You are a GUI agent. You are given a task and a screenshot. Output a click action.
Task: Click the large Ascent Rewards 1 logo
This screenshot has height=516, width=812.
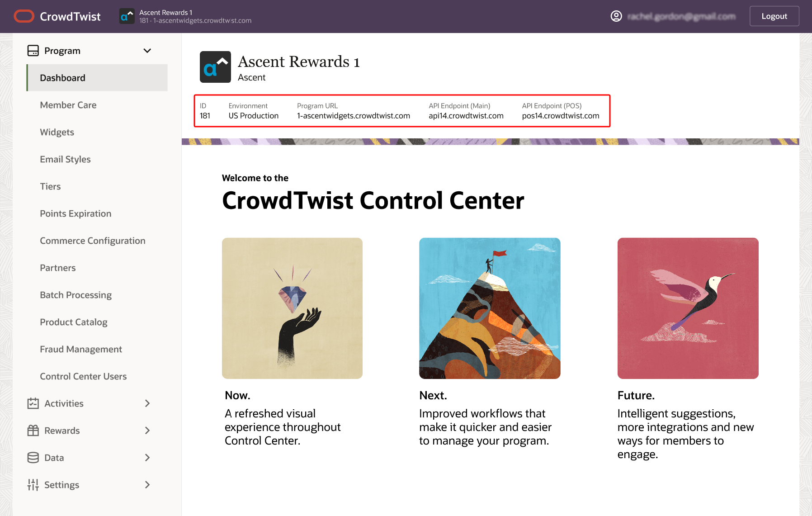[x=215, y=67]
